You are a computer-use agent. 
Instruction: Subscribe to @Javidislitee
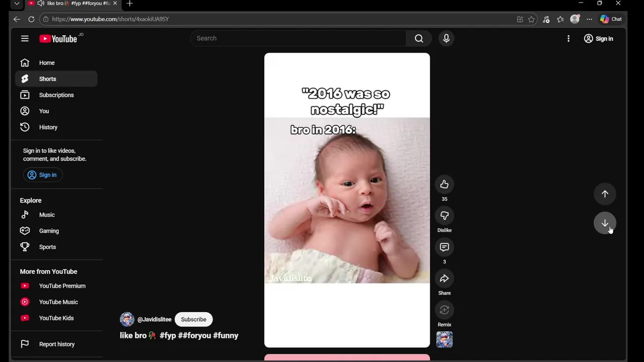point(194,319)
